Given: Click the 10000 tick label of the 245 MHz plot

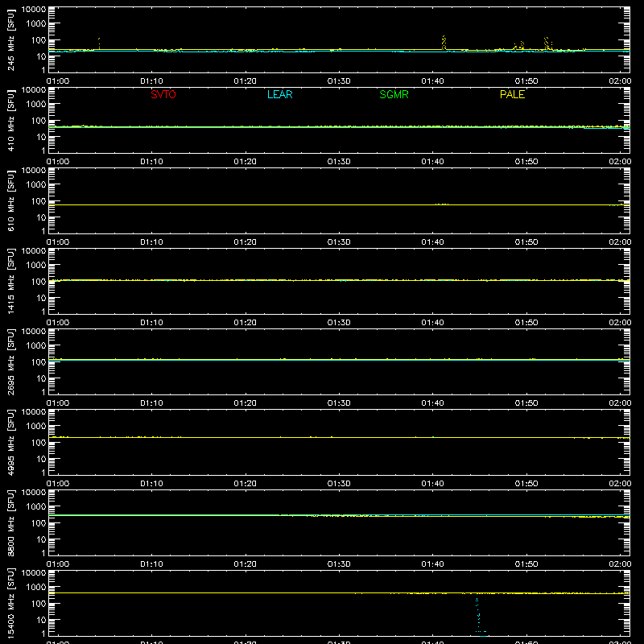Looking at the screenshot, I should 34,10.
